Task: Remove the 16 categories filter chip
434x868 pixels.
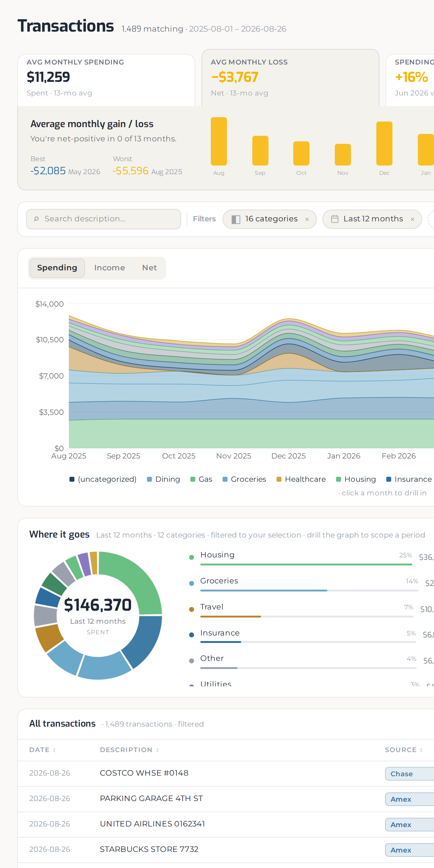Action: pyautogui.click(x=307, y=219)
